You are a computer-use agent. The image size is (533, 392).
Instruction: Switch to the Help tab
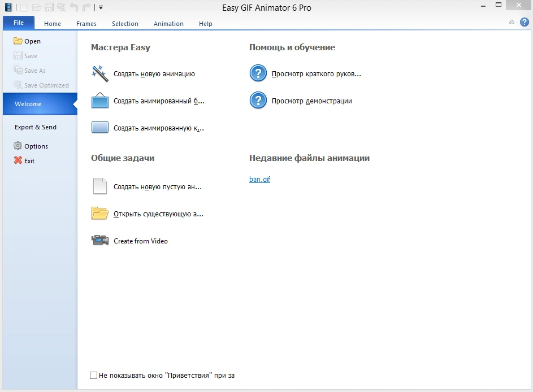[206, 24]
